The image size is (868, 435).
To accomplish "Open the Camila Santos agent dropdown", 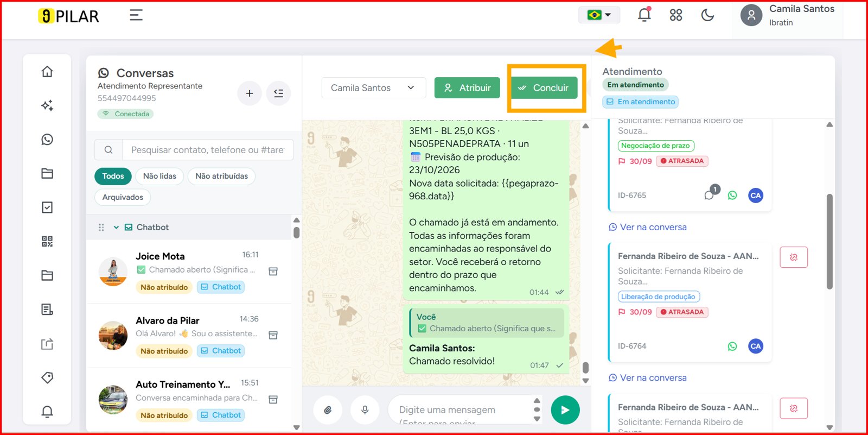I will 374,88.
